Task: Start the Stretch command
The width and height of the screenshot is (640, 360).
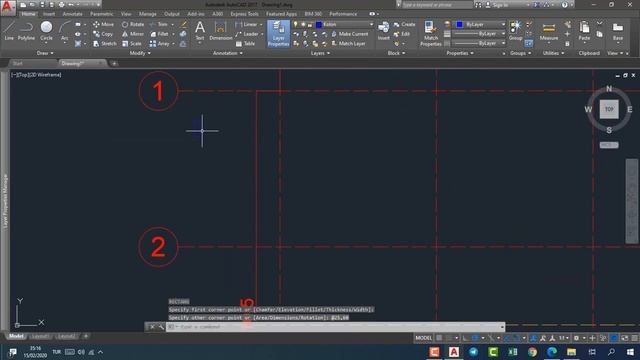Action: coord(104,44)
